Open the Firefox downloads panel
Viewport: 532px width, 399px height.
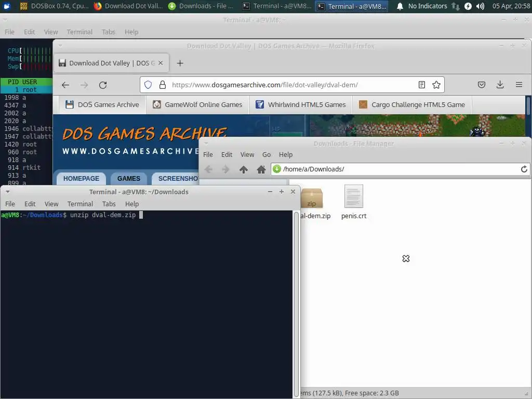click(500, 85)
